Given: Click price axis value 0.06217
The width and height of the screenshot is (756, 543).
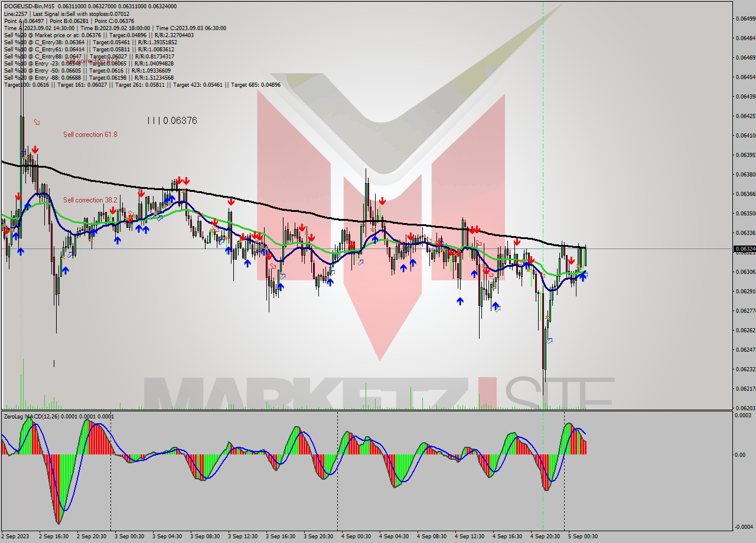Looking at the screenshot, I should tap(745, 388).
